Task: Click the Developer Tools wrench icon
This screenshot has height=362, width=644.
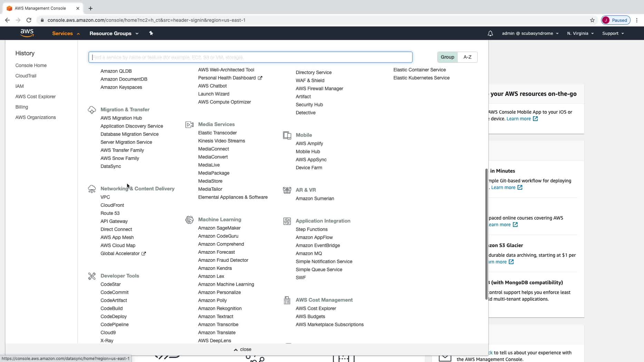Action: 92,276
